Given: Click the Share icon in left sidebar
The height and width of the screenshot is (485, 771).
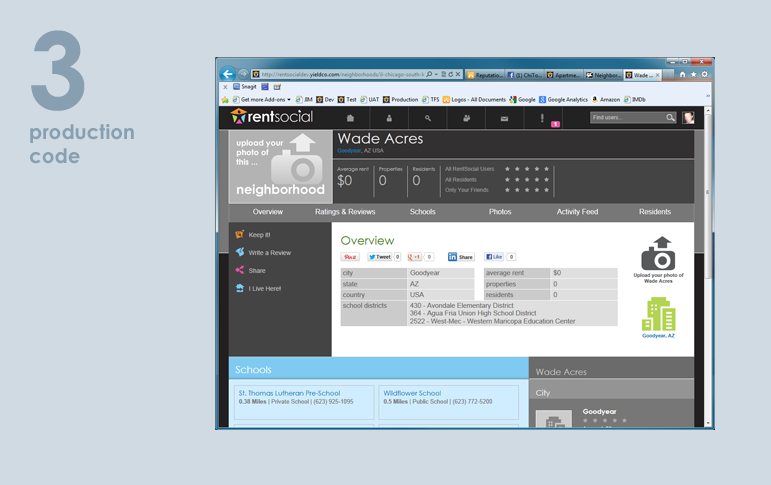Looking at the screenshot, I should tap(240, 270).
